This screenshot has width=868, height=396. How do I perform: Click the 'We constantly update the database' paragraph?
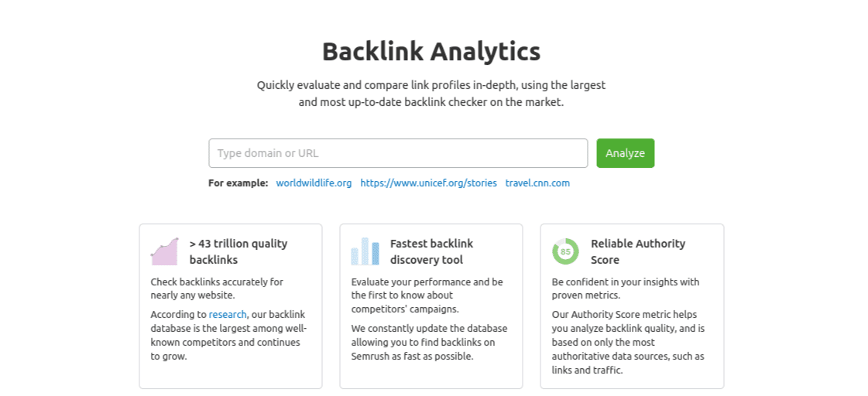click(x=429, y=343)
